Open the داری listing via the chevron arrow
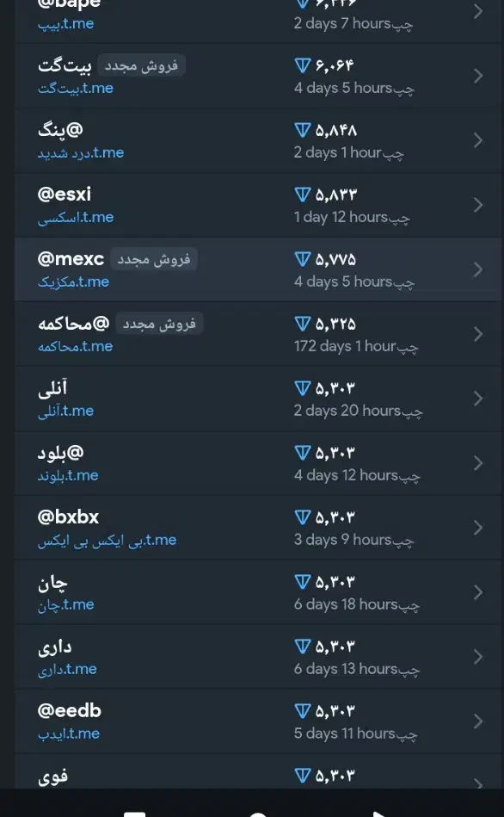 point(478,657)
